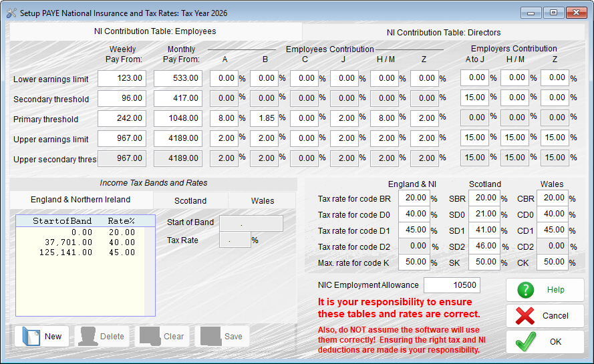Edit Scotland SD2 rate field
The width and height of the screenshot is (594, 364).
(484, 246)
